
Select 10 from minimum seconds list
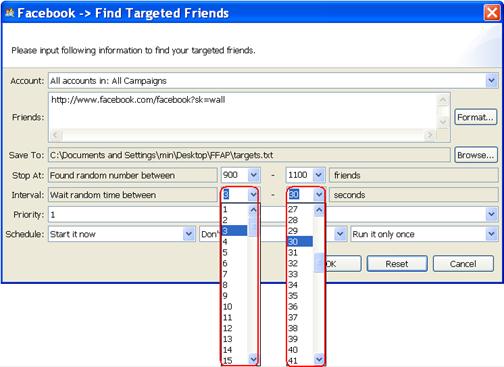(x=235, y=307)
